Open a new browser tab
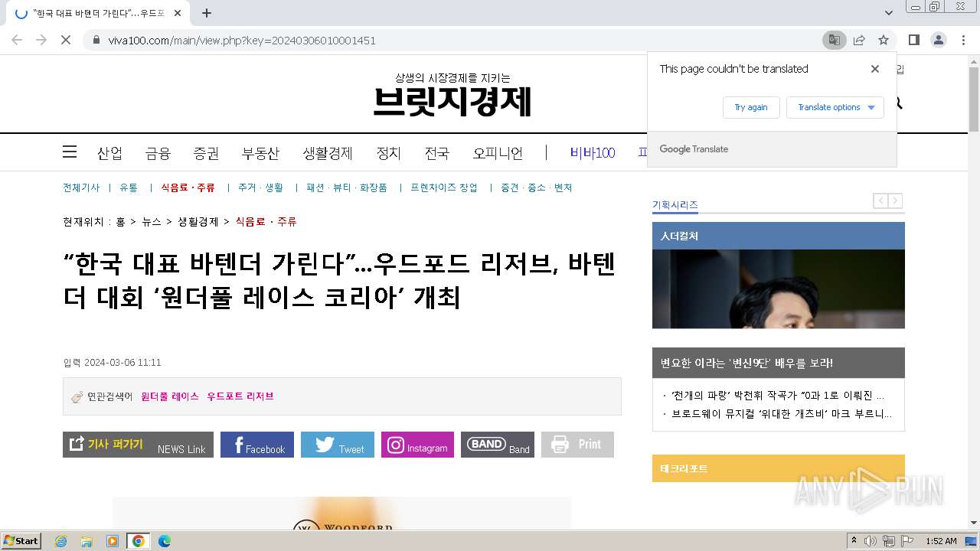This screenshot has height=551, width=980. 207,13
